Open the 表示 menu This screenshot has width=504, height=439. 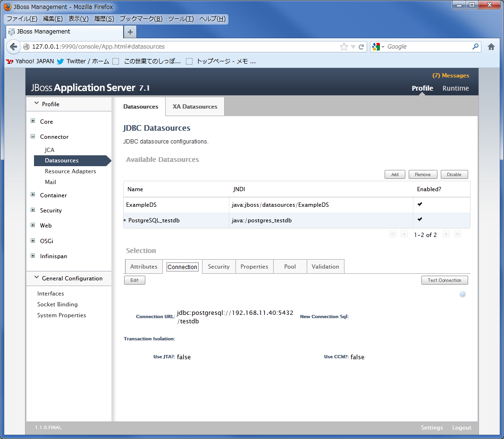78,19
